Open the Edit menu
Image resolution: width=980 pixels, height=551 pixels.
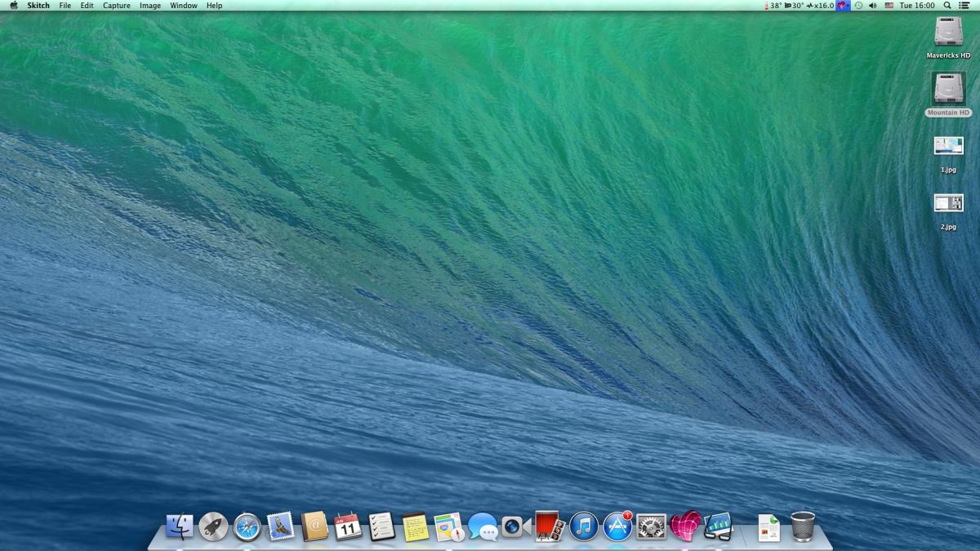tap(87, 6)
